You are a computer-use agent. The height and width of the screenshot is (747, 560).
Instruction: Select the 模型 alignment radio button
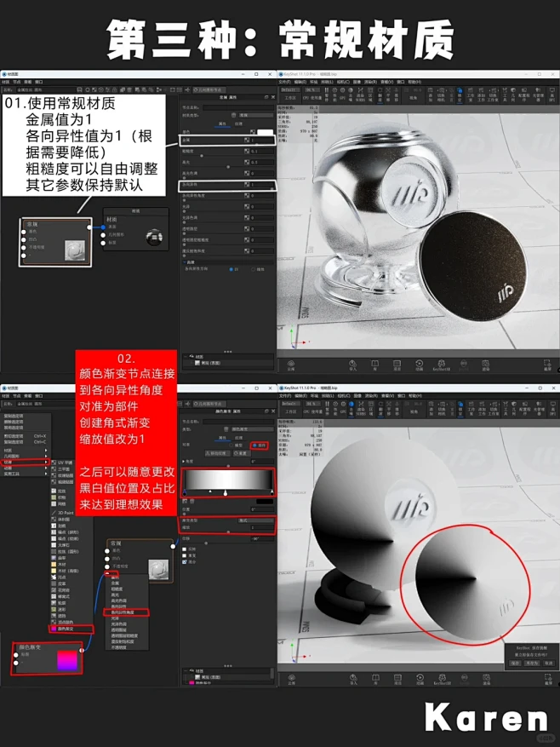[231, 445]
